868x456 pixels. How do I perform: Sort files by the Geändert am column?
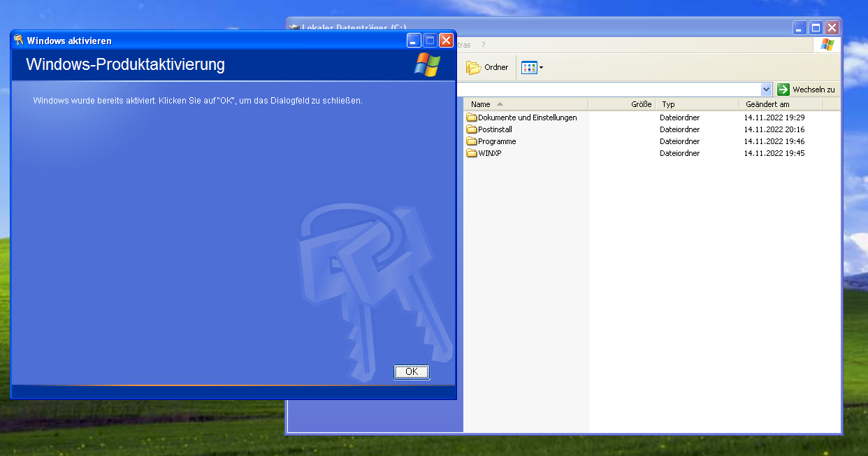[x=782, y=104]
